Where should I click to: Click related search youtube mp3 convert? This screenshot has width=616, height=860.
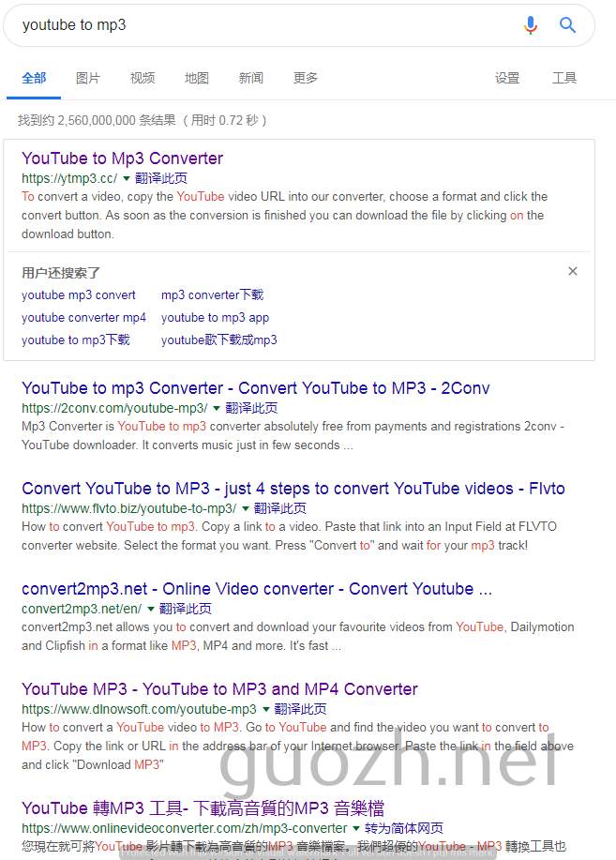(79, 295)
